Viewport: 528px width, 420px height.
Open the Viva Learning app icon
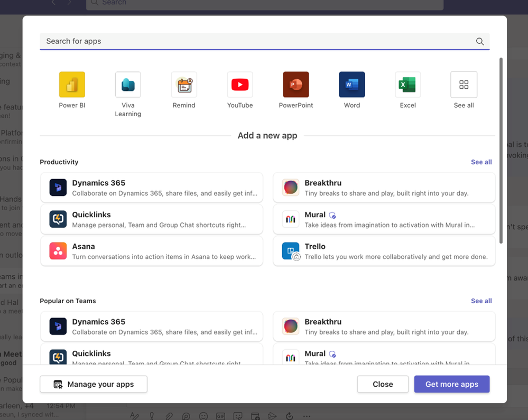click(x=128, y=85)
